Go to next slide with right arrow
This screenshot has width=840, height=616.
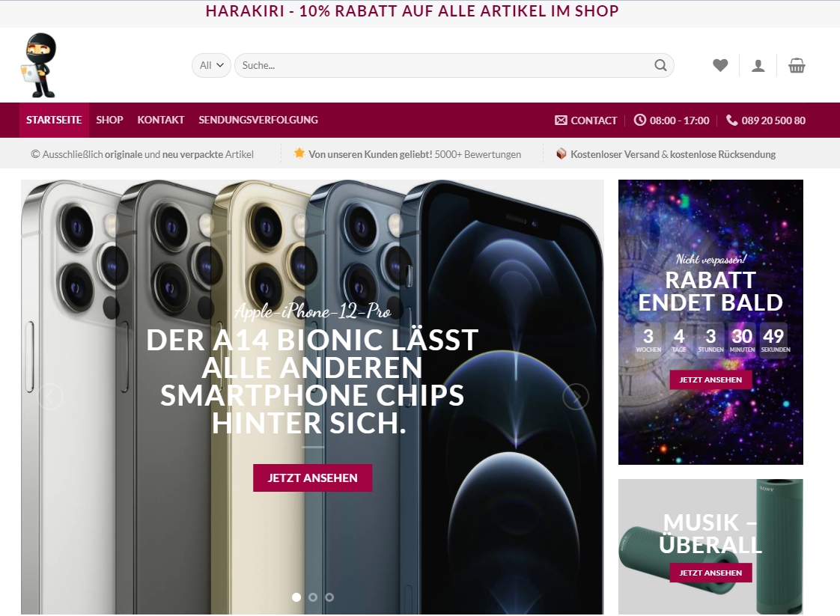(576, 397)
